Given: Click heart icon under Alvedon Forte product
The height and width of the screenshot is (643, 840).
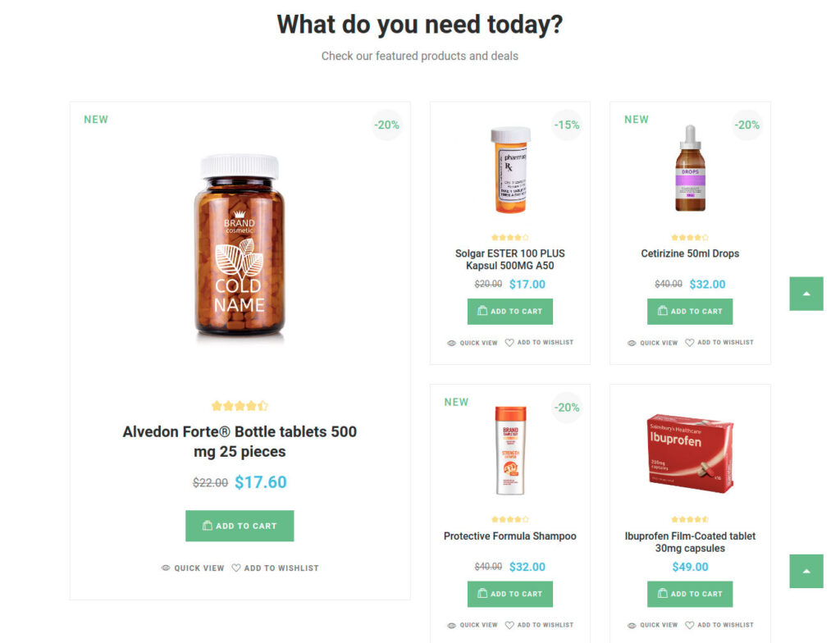Looking at the screenshot, I should click(236, 568).
